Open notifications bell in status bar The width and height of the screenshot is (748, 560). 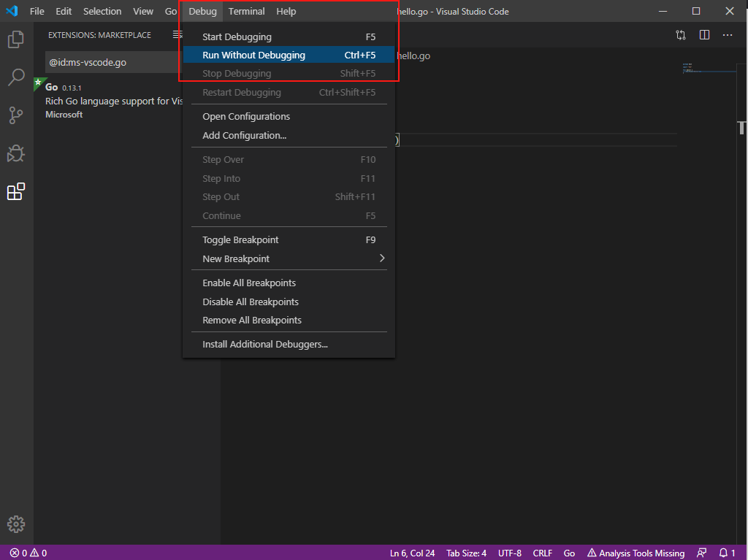coord(728,553)
